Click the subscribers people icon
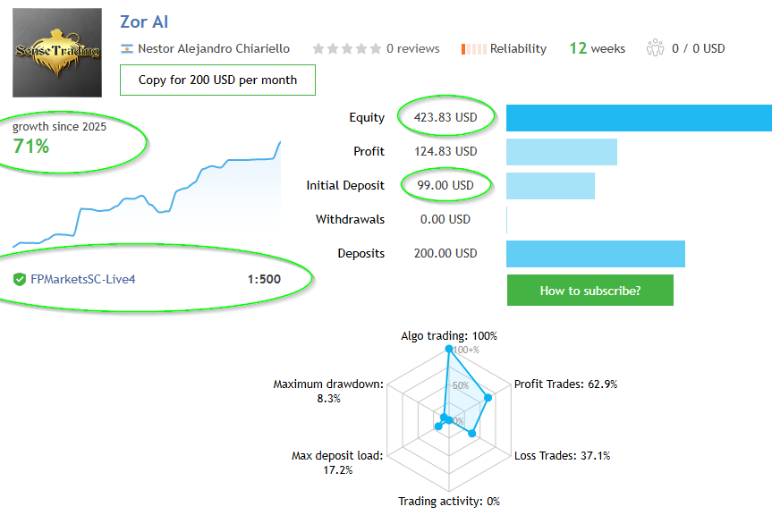Image resolution: width=772 pixels, height=532 pixels. coord(655,47)
